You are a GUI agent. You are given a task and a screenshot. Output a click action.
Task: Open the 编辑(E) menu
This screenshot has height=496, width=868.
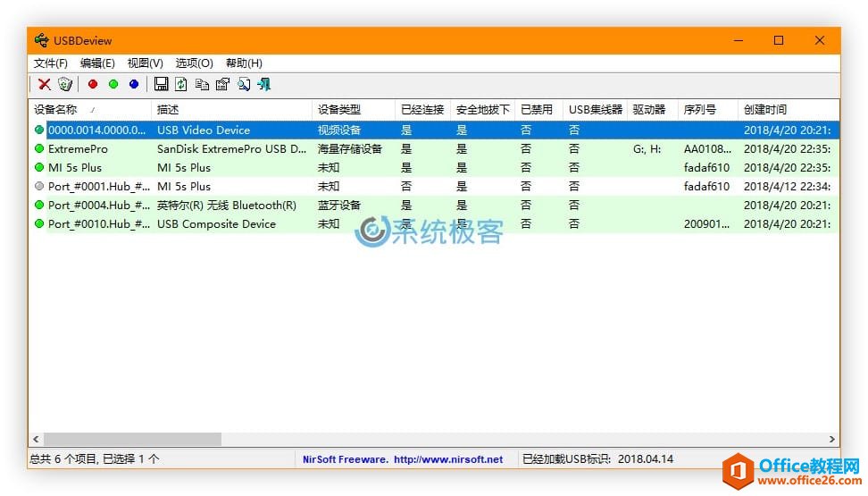click(x=97, y=63)
